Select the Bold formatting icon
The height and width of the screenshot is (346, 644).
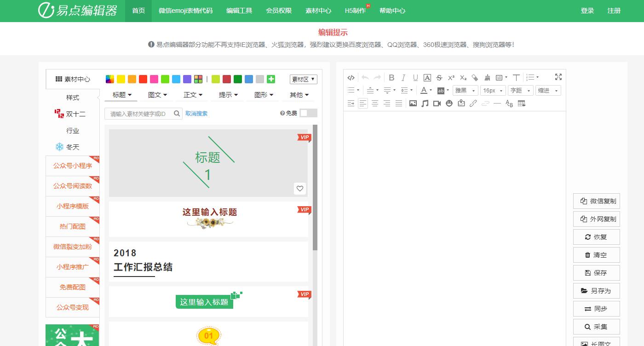pos(391,77)
